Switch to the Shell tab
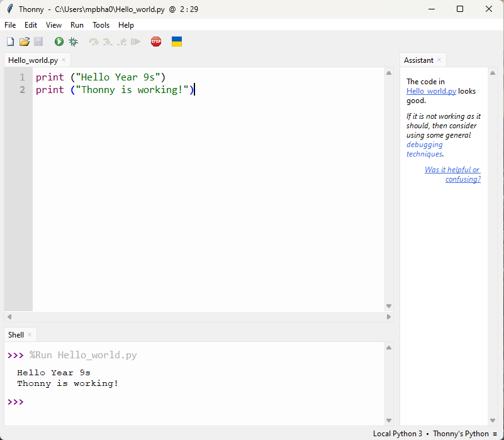The width and height of the screenshot is (504, 440). pos(15,334)
